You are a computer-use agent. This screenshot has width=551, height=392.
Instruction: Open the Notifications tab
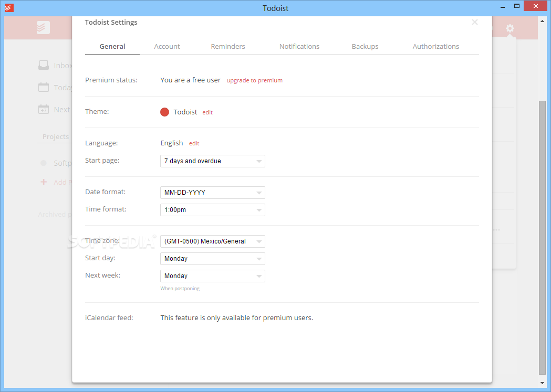pyautogui.click(x=299, y=46)
